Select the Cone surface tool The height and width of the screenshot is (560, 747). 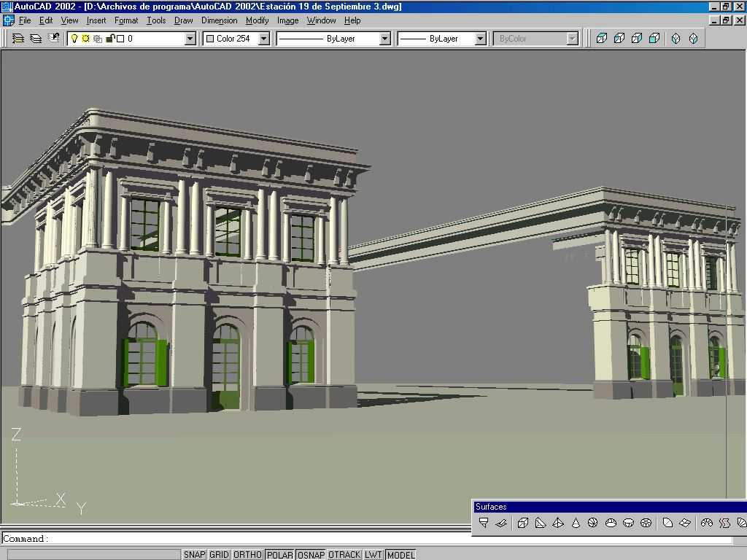pos(576,523)
